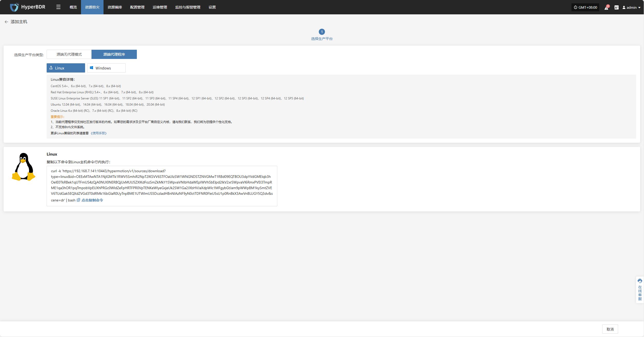644x337 pixels.
Task: Click the Ubuntu 12.04 compatibility line
Action: pyautogui.click(x=108, y=105)
